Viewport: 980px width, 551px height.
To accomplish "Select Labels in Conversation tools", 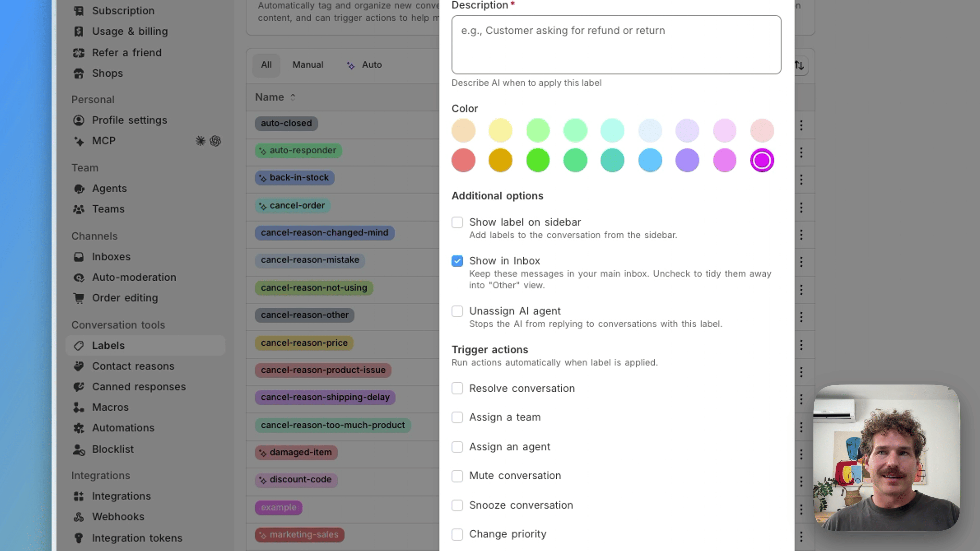I will point(145,346).
